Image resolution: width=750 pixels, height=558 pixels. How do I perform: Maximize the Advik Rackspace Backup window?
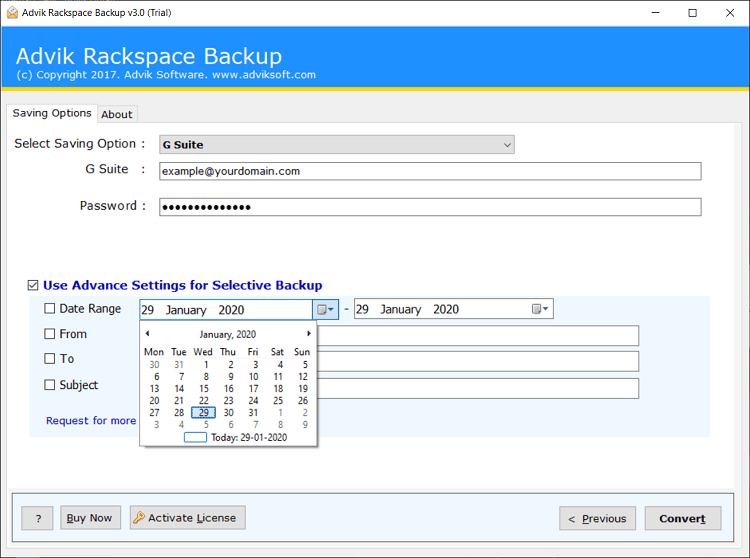(x=692, y=13)
